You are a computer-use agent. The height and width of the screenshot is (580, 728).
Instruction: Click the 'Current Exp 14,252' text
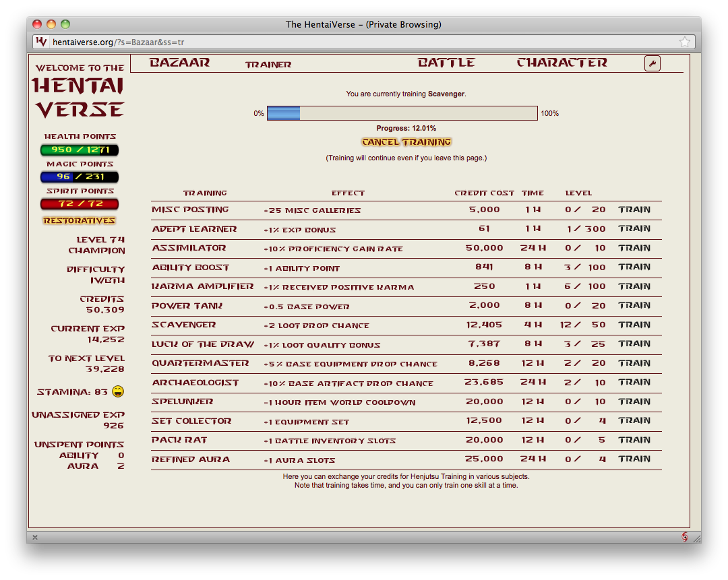click(88, 334)
